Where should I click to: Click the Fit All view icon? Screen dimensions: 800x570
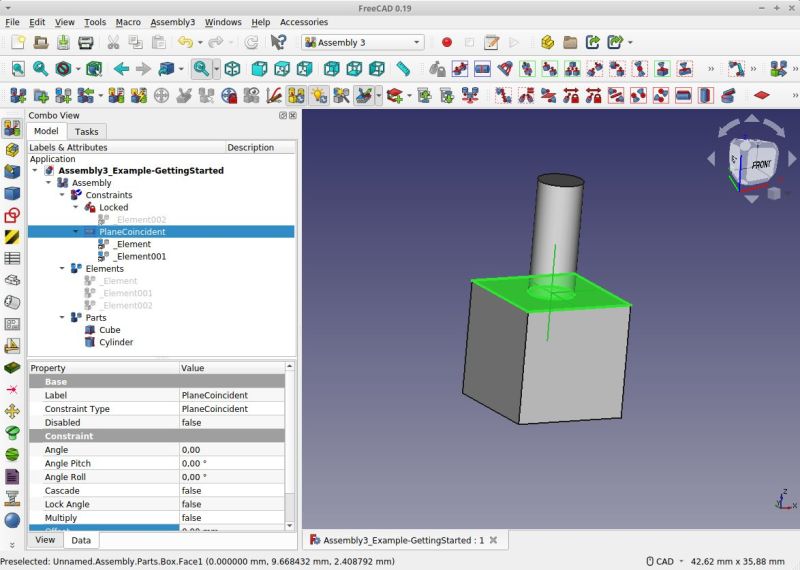(x=18, y=68)
